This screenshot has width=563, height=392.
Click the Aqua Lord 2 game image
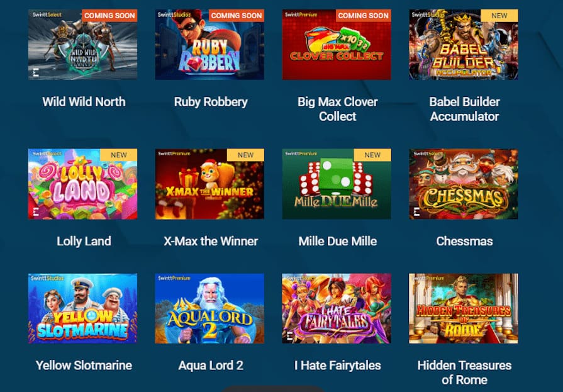coord(209,309)
